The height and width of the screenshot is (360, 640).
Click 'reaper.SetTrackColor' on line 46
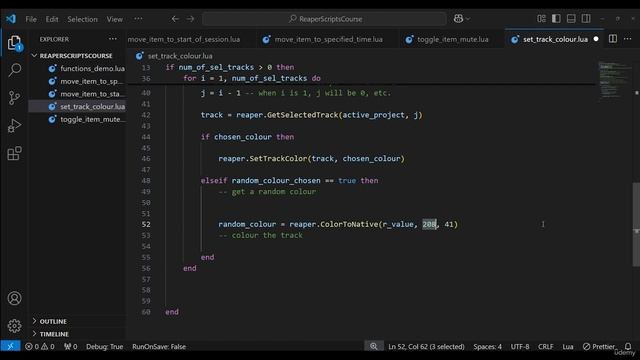[x=262, y=159]
